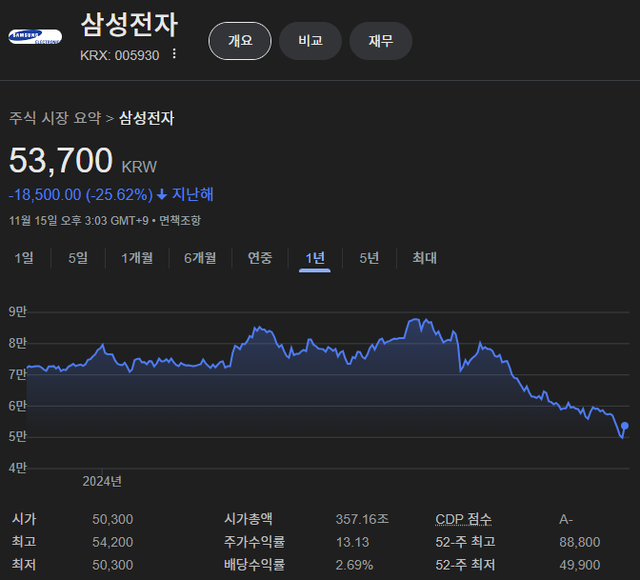Screen dimensions: 640x580
Task: Click the CDP 점수 label
Action: click(x=463, y=519)
